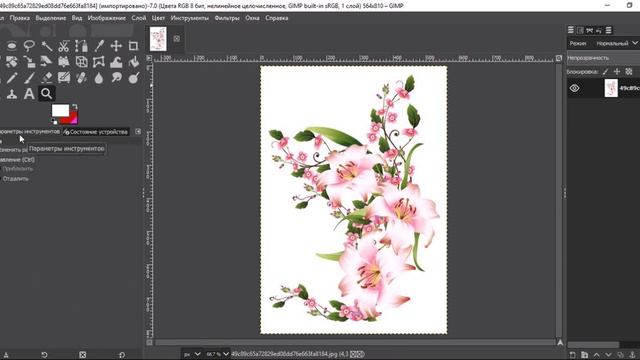Select the Ellipse Select tool
The height and width of the screenshot is (360, 640).
point(11,46)
